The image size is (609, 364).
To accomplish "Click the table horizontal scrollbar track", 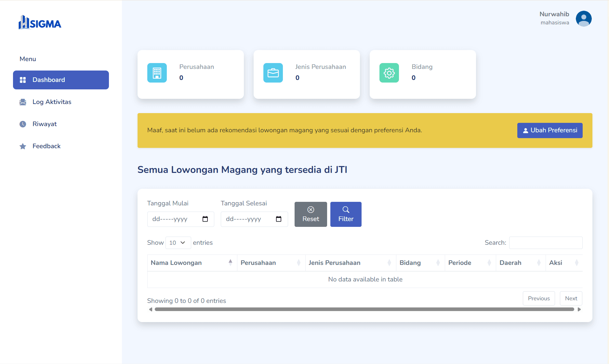I will click(x=364, y=309).
